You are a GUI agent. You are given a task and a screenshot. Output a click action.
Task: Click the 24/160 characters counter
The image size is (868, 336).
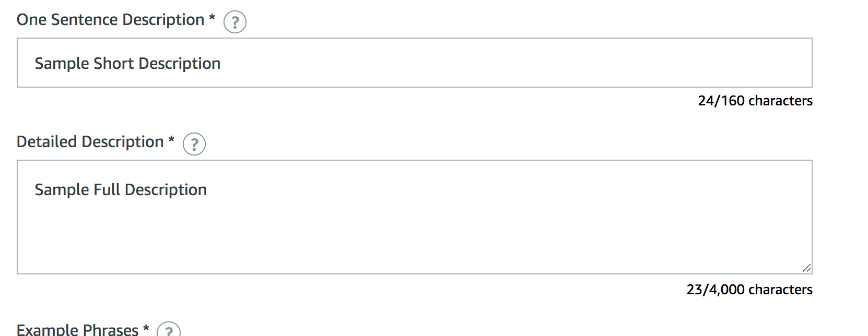755,101
